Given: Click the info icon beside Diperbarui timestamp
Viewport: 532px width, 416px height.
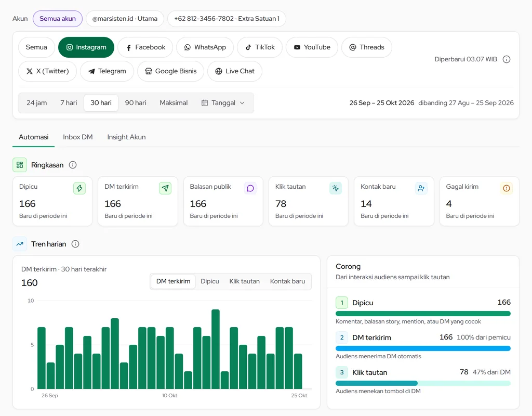Looking at the screenshot, I should (x=506, y=59).
